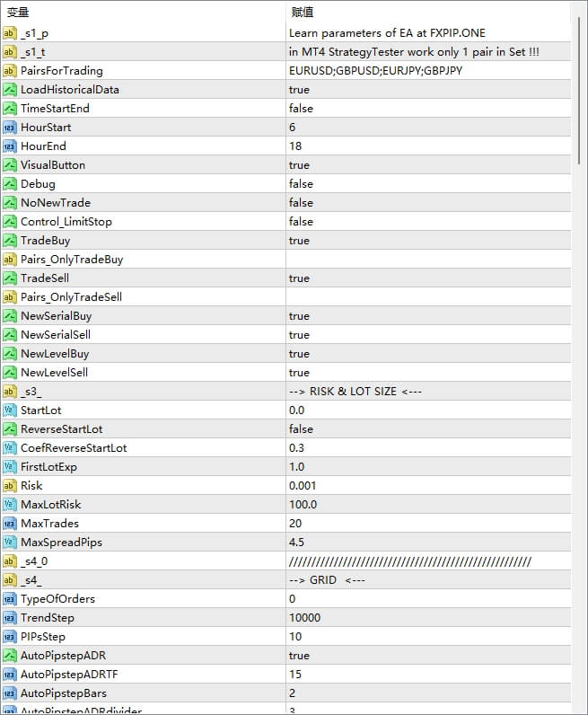Select the ReverseStartLot false value

click(x=301, y=429)
